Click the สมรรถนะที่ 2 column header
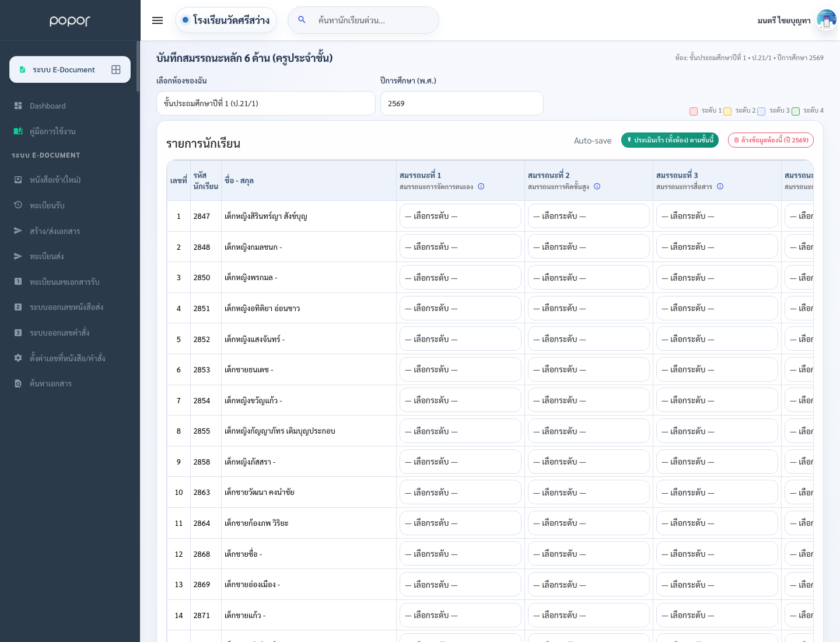This screenshot has height=642, width=840. coord(589,180)
